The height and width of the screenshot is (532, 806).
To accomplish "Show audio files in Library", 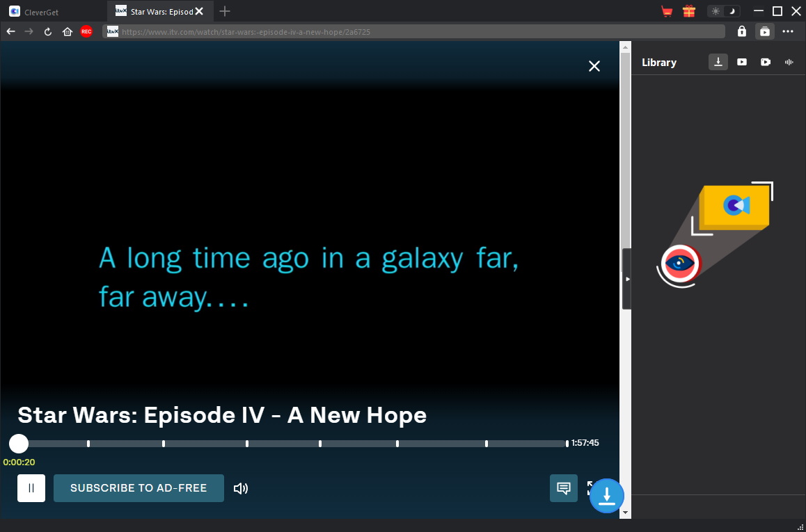I will (x=789, y=62).
